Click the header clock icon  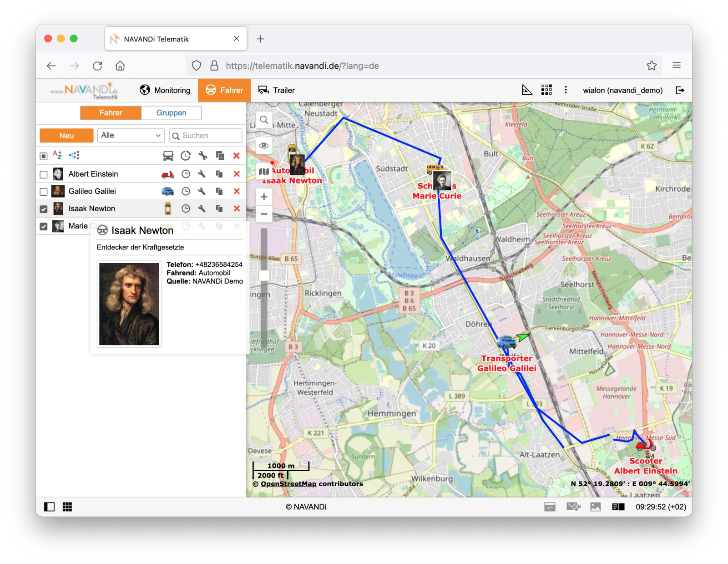[x=186, y=156]
